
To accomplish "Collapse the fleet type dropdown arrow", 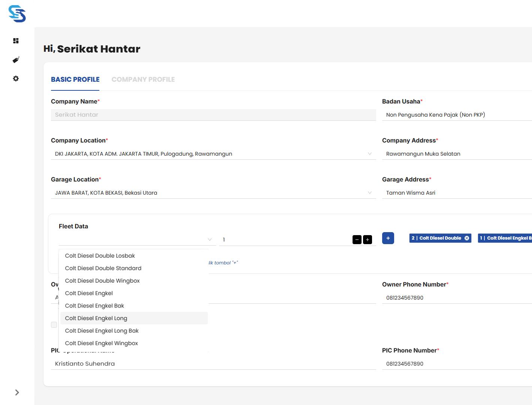I will (x=210, y=240).
